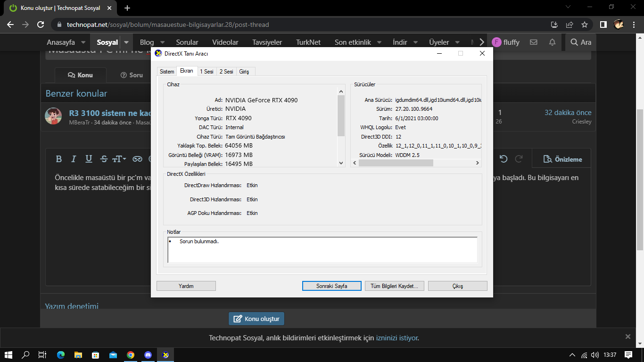Viewport: 644px width, 362px height.
Task: Open help with the Yardım button
Action: tap(186, 286)
